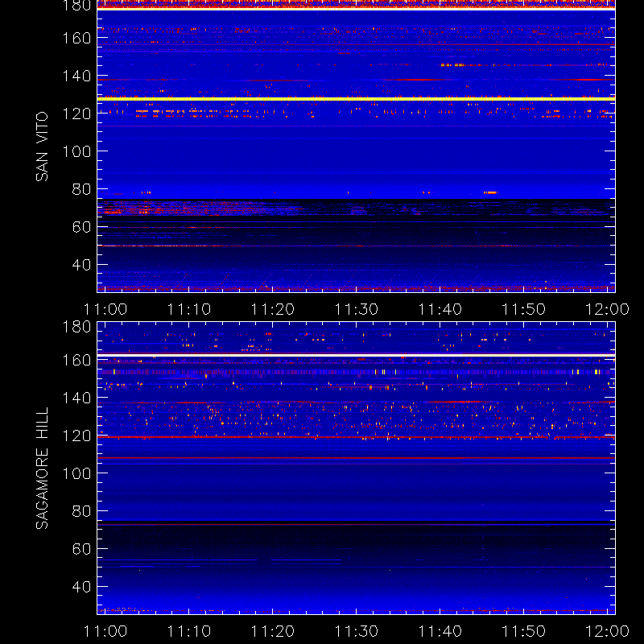Viewport: 644px width, 644px height.
Task: Click 11:30 time label under Sagamore Hill plot
Action: pyautogui.click(x=357, y=631)
